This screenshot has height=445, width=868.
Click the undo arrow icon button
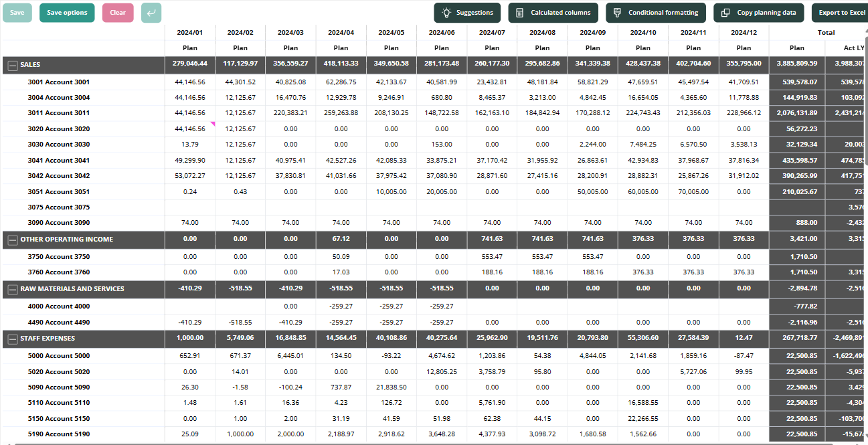[x=151, y=13]
